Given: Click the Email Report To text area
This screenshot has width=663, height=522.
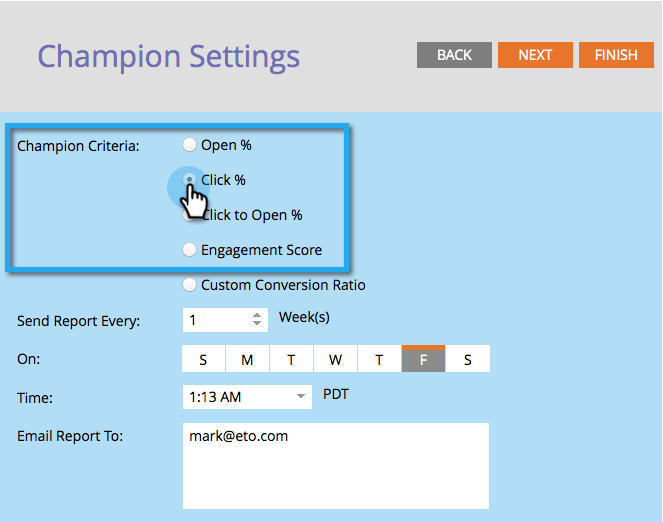Looking at the screenshot, I should [x=336, y=466].
